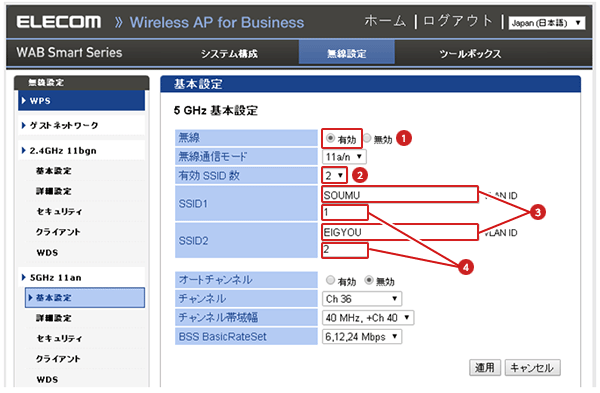600x393 pixels.
Task: Select the 無線 有効 radio button
Action: click(x=331, y=138)
